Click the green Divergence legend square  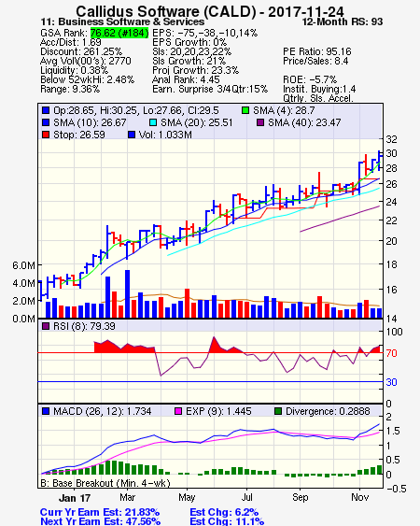[x=278, y=411]
